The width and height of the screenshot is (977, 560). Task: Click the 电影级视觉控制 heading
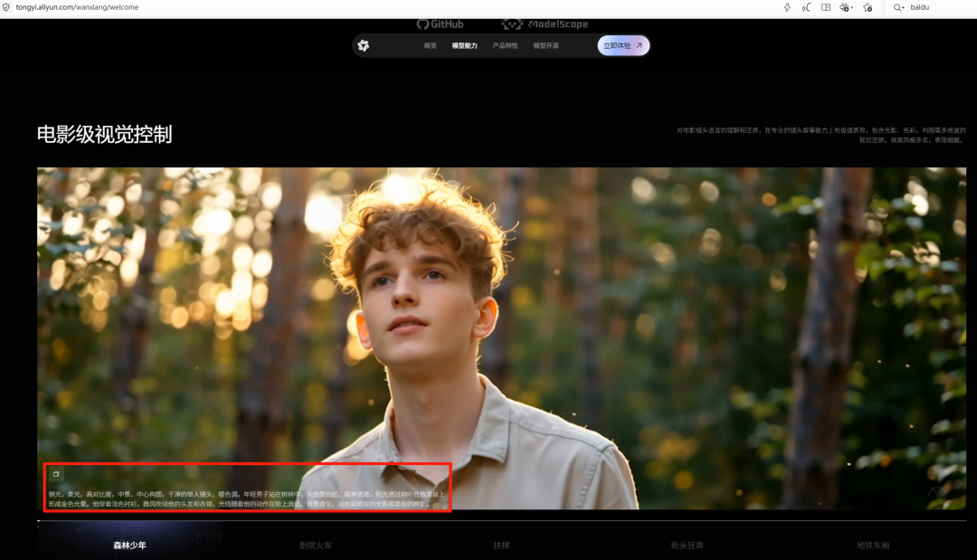click(104, 135)
